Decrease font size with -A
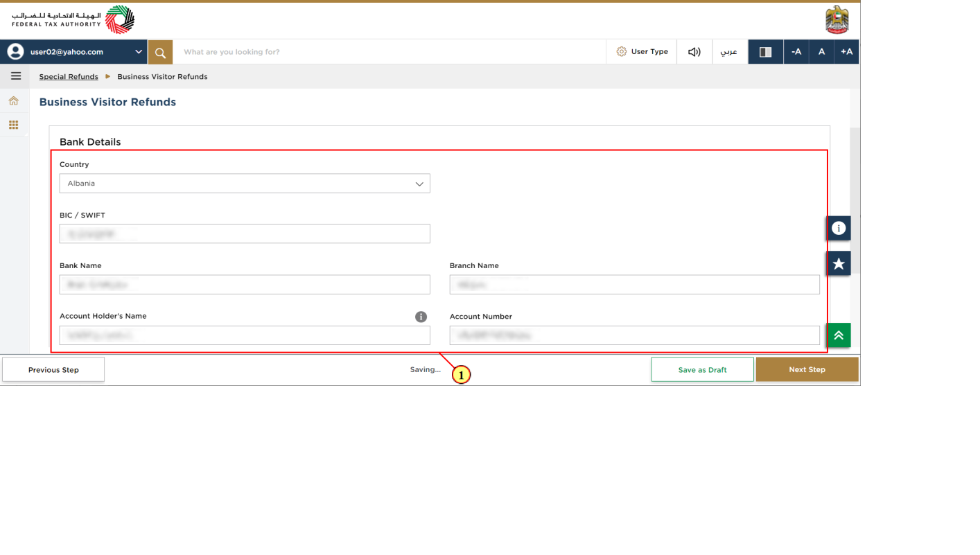The height and width of the screenshot is (555, 980). click(x=796, y=52)
